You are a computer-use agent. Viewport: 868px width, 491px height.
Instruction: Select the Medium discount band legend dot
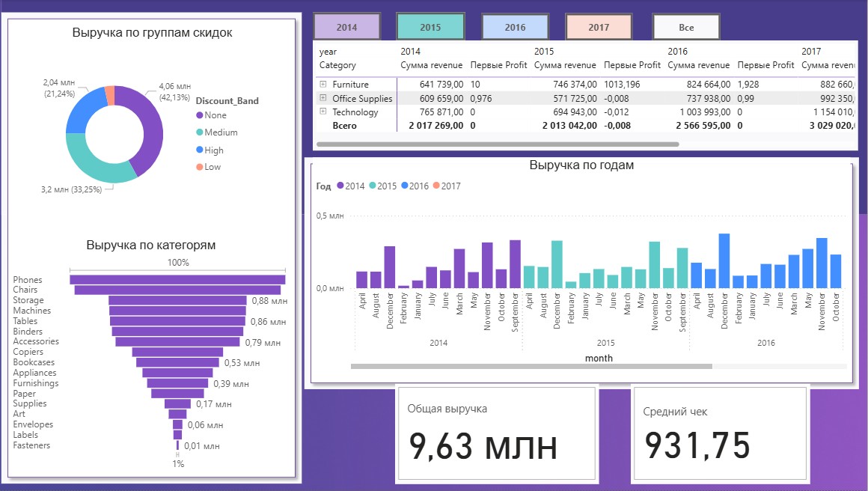pos(199,132)
